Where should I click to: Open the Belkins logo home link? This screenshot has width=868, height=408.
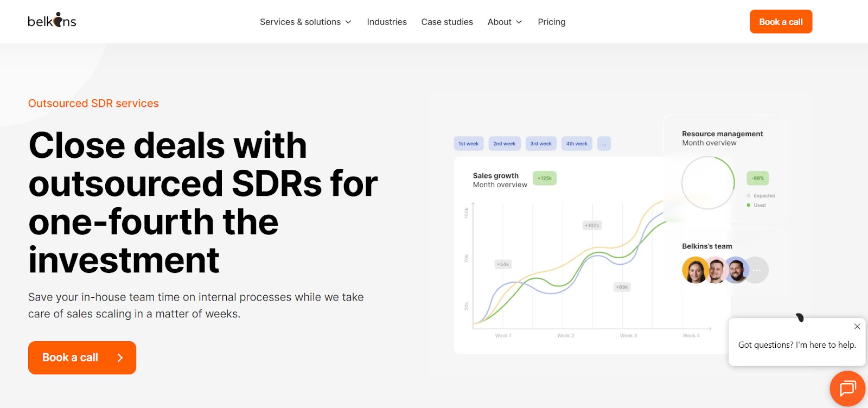pyautogui.click(x=52, y=20)
